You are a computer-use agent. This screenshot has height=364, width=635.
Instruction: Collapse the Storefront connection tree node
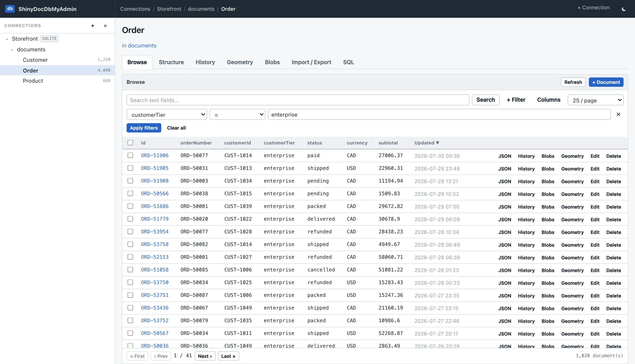pyautogui.click(x=7, y=39)
